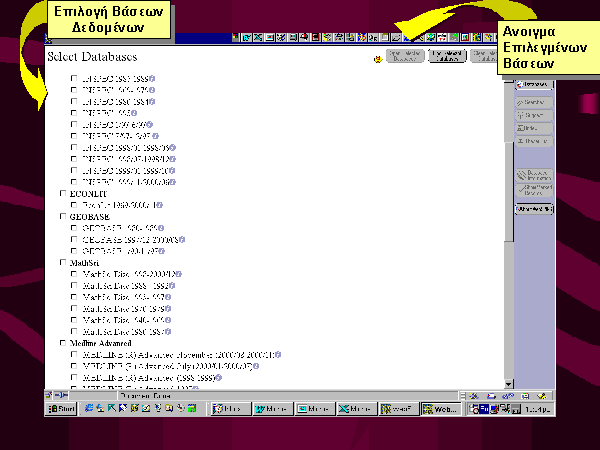The height and width of the screenshot is (450, 600).
Task: Open the Databases panel in right sidebar
Action: click(535, 86)
